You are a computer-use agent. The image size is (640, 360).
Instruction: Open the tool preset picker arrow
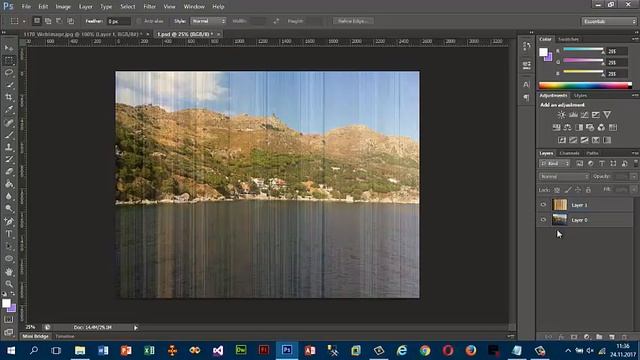click(24, 21)
